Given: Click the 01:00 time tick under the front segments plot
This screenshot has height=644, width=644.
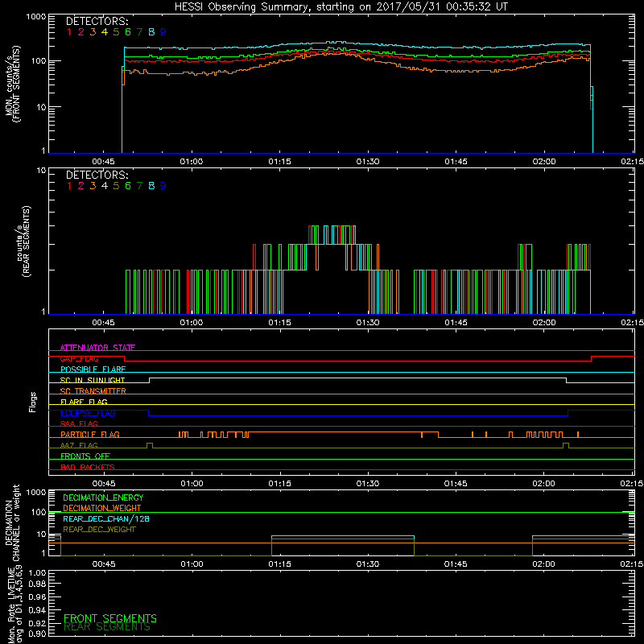Looking at the screenshot, I should (x=192, y=162).
